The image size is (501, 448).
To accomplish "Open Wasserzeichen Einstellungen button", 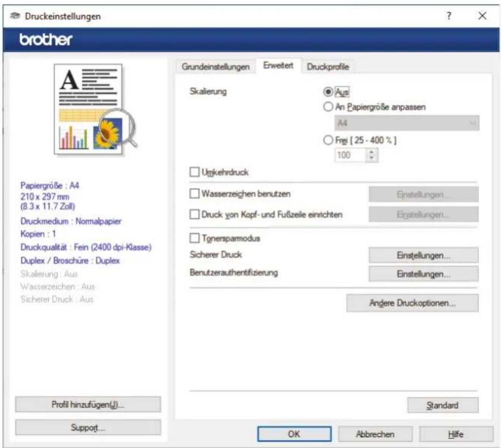I will tap(423, 195).
